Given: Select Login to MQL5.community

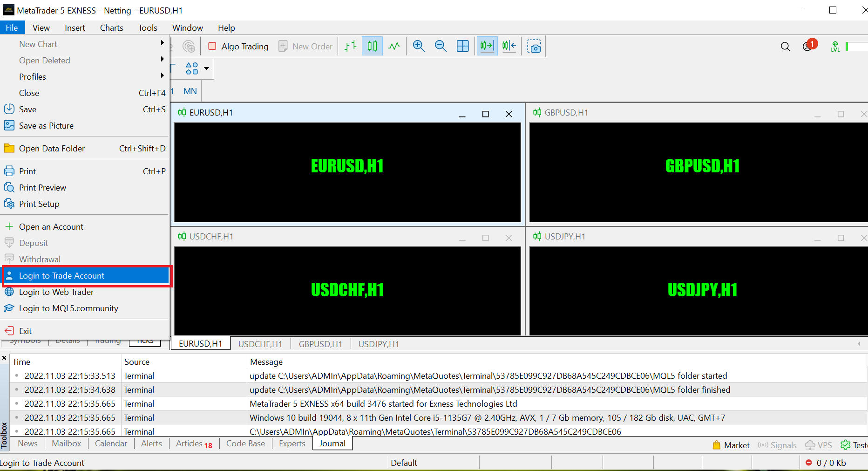Looking at the screenshot, I should [x=85, y=308].
